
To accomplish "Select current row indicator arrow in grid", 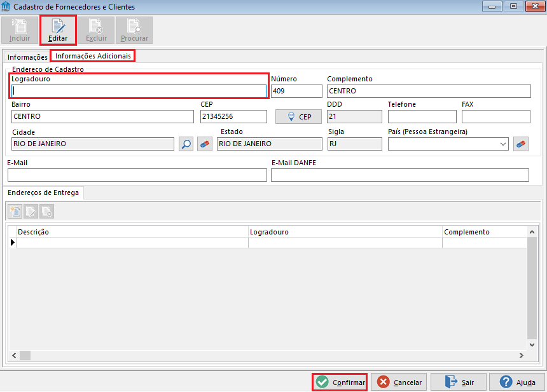I will coord(13,242).
